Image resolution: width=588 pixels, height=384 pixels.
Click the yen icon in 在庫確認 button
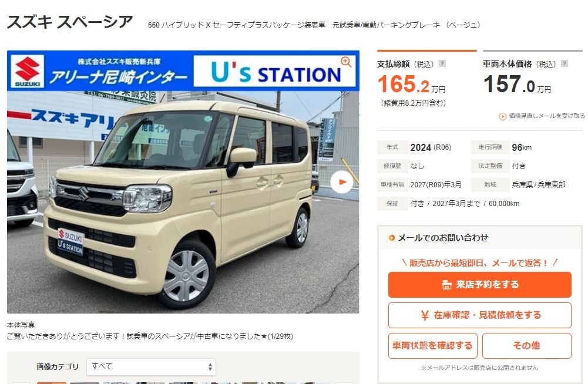pos(425,315)
